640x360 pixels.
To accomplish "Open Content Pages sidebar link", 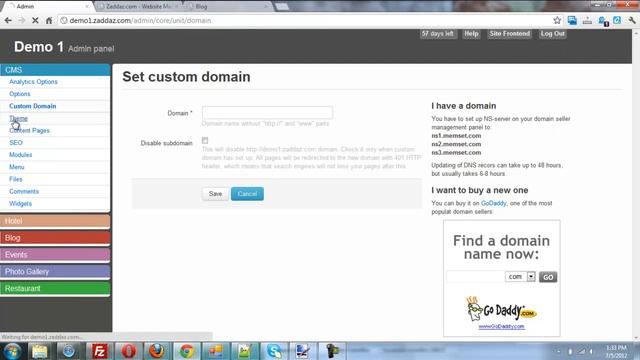I will coord(29,131).
